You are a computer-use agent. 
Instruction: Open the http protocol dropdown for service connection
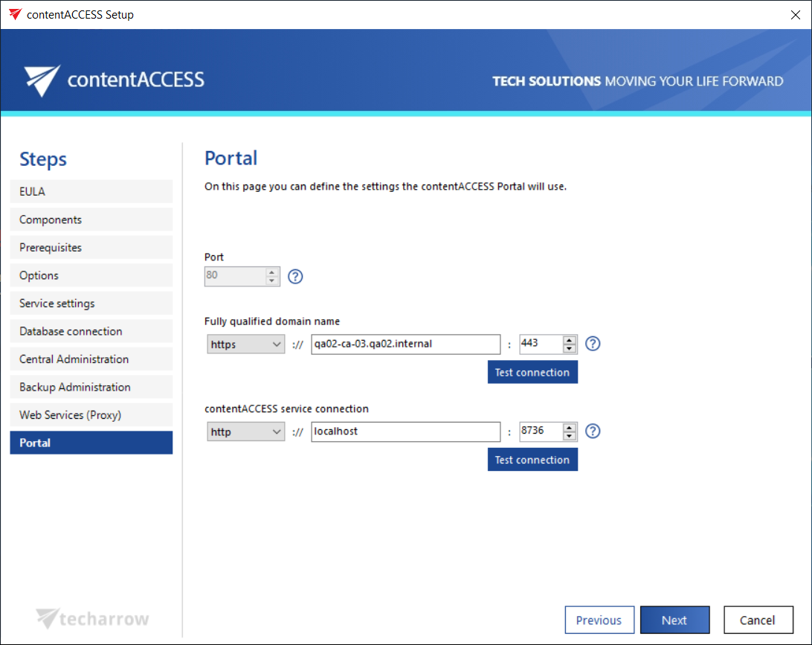coord(245,431)
